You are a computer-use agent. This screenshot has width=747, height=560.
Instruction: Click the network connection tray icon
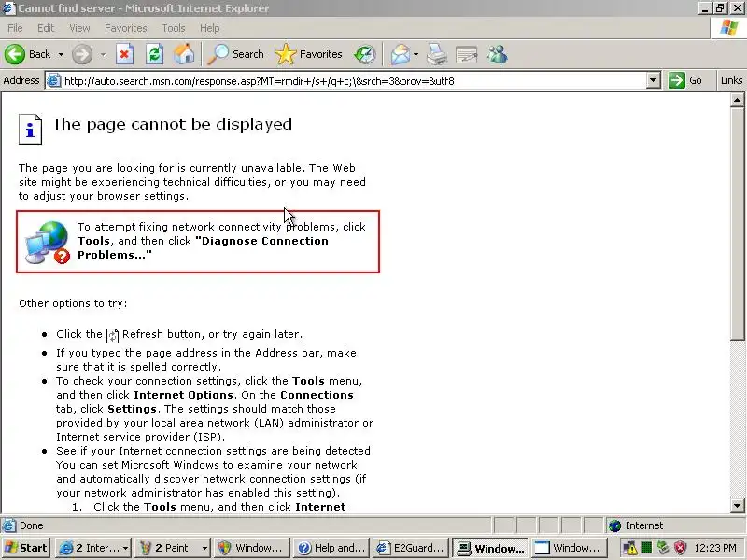pos(663,548)
